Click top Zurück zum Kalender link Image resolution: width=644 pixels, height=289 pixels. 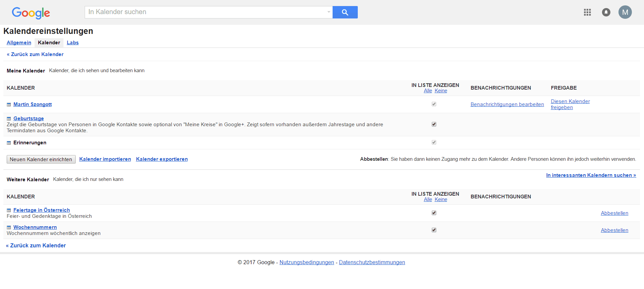pos(35,54)
